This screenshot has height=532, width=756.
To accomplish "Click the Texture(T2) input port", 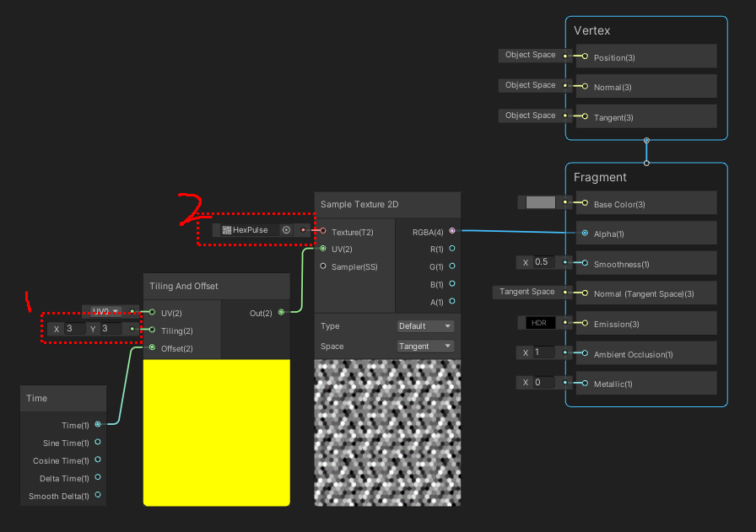I will point(323,231).
